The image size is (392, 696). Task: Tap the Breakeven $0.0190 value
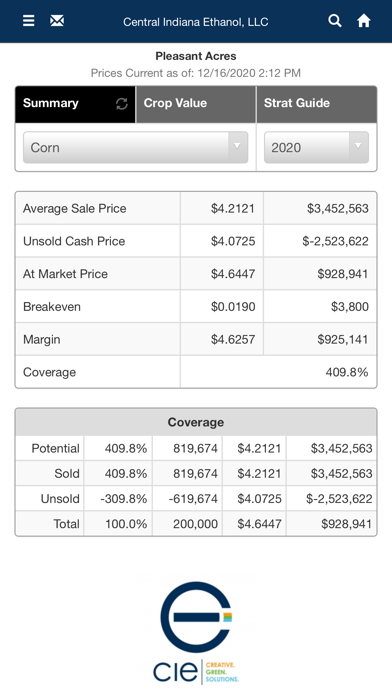pyautogui.click(x=233, y=307)
